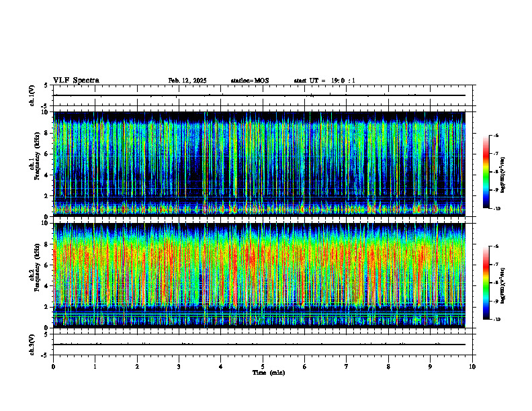This screenshot has width=532, height=411.
Task: Click the "-10" label on ch.2 color bar
Action: [x=497, y=320]
